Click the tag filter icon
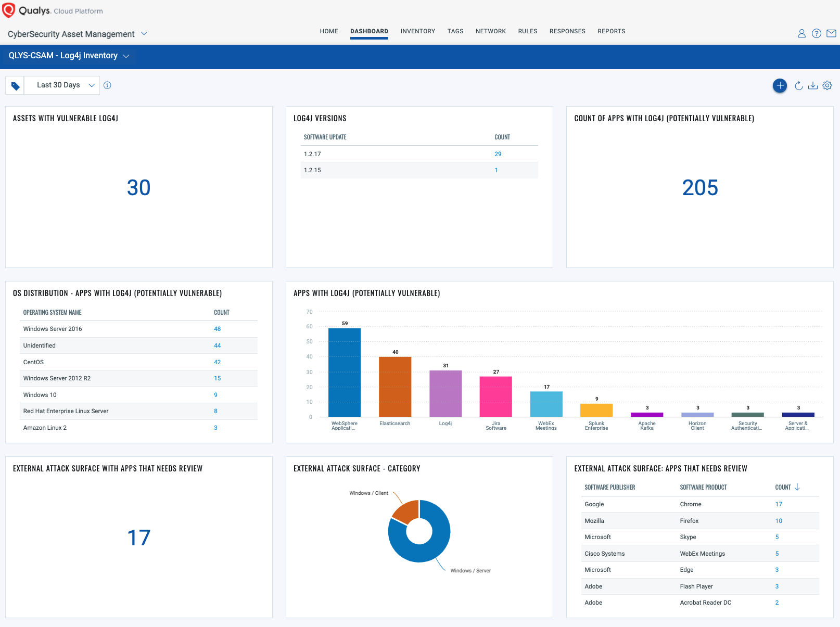Screen dimensions: 840x627 coord(15,86)
